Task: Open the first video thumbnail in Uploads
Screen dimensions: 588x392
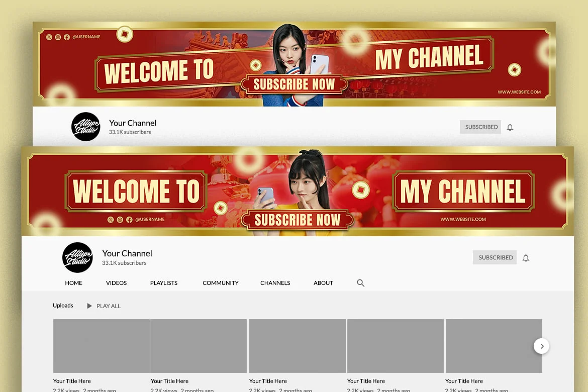Action: pyautogui.click(x=101, y=346)
